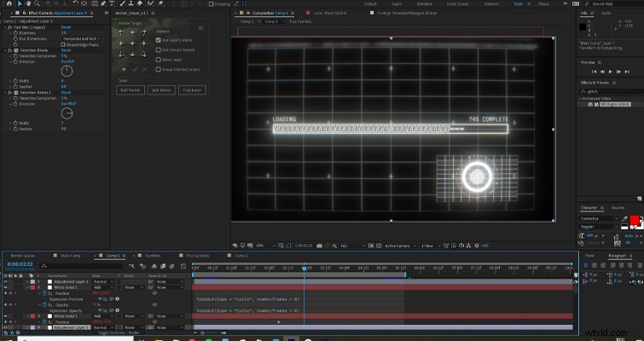Click the red fill color swatch
The height and width of the screenshot is (341, 644).
point(635,221)
